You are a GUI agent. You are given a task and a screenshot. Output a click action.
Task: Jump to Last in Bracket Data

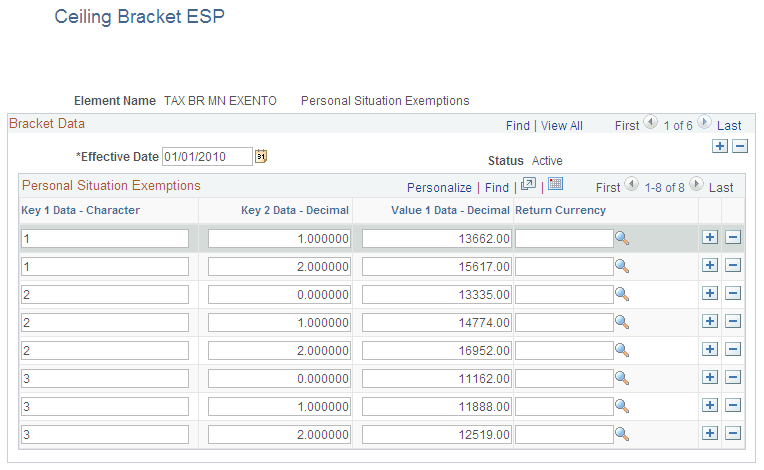pos(729,126)
